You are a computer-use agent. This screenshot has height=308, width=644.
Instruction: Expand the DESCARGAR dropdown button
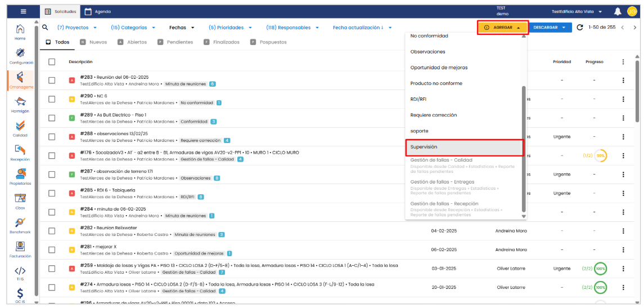pyautogui.click(x=549, y=28)
